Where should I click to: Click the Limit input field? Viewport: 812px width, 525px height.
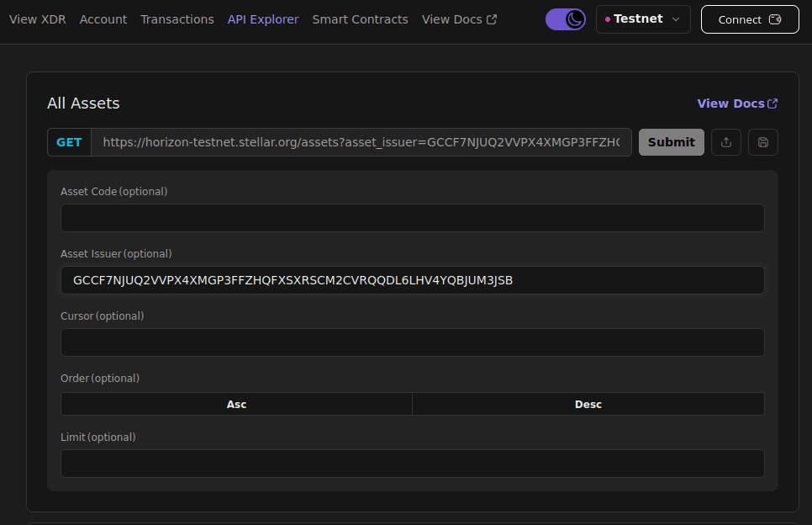coord(412,464)
